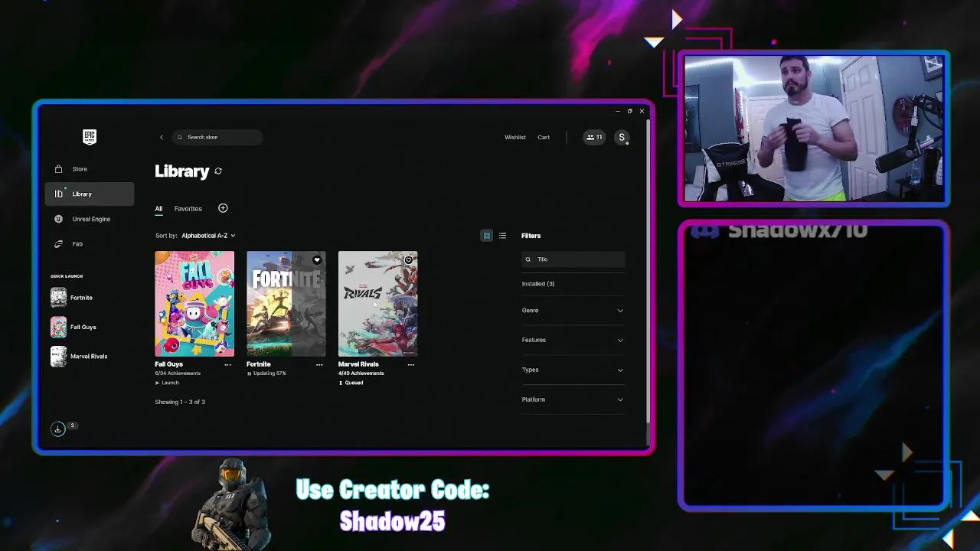
Task: Open the downloads icon at bottom left
Action: click(57, 429)
